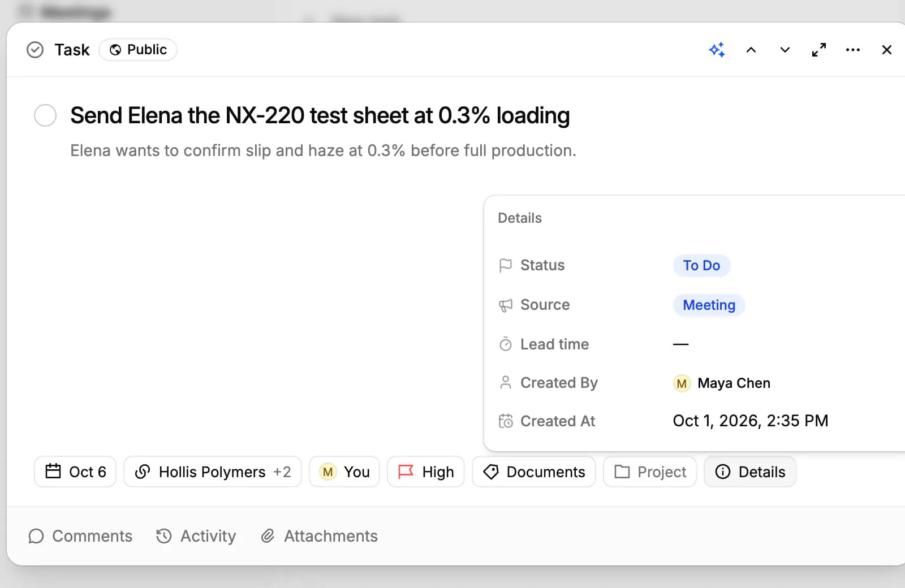Screen dimensions: 905x588
Task: Expand task to full screen
Action: (x=819, y=50)
